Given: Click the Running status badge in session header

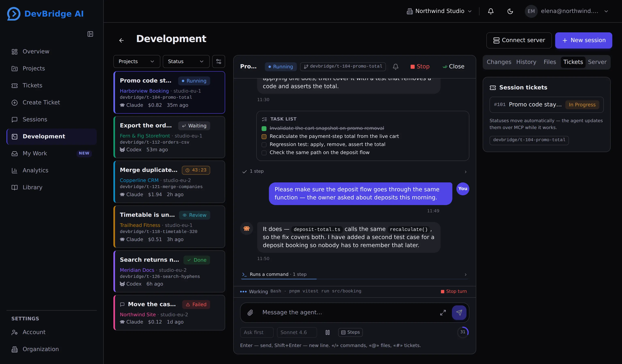Looking at the screenshot, I should point(281,67).
